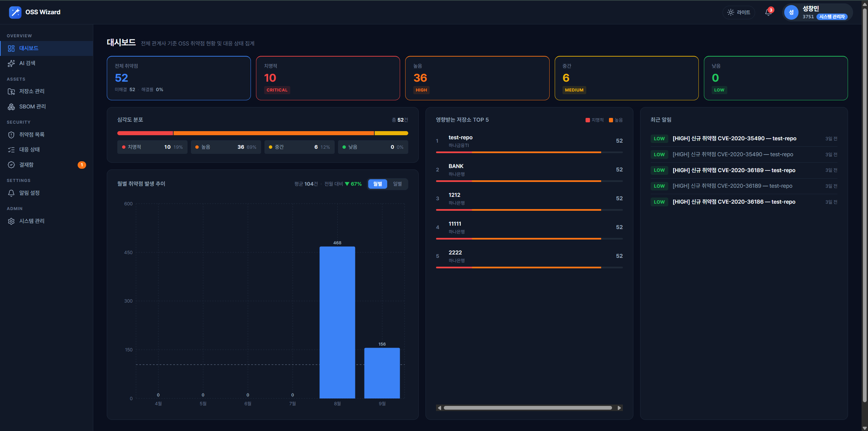Open 대응 상태 in sidebar
Screen dimensions: 868x431
[x=46, y=149]
